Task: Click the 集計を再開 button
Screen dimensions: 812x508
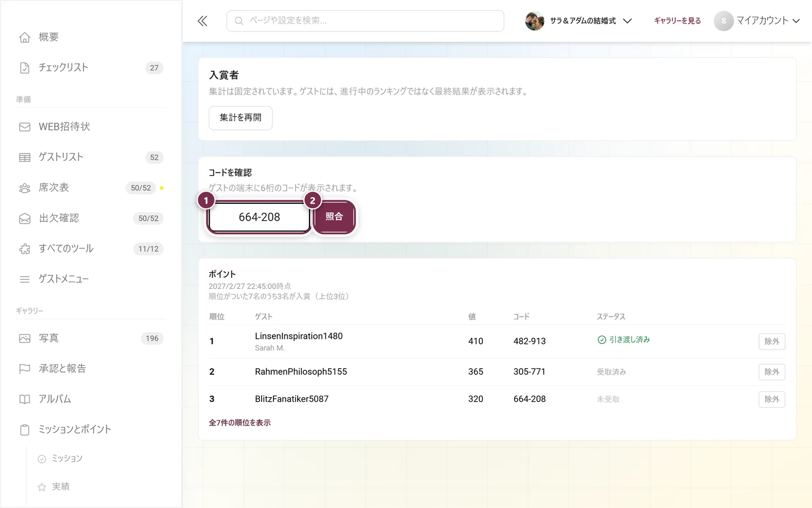Action: (241, 118)
